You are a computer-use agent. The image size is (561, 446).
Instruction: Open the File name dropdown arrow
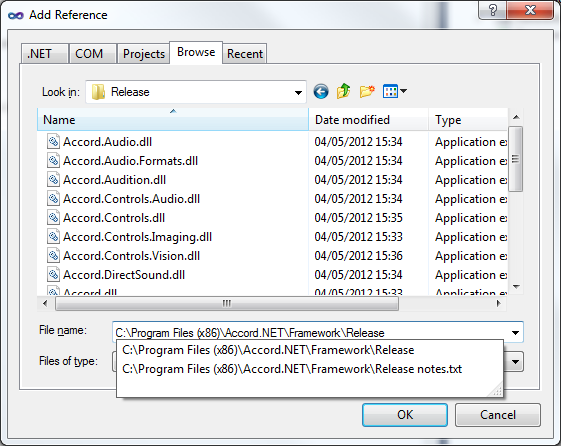(x=515, y=333)
